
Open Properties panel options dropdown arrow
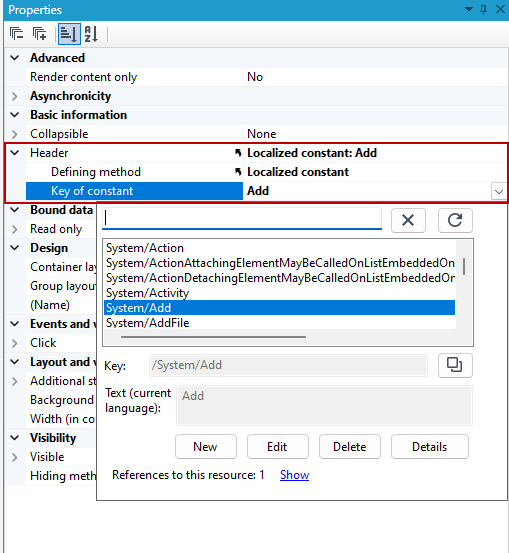pos(469,9)
